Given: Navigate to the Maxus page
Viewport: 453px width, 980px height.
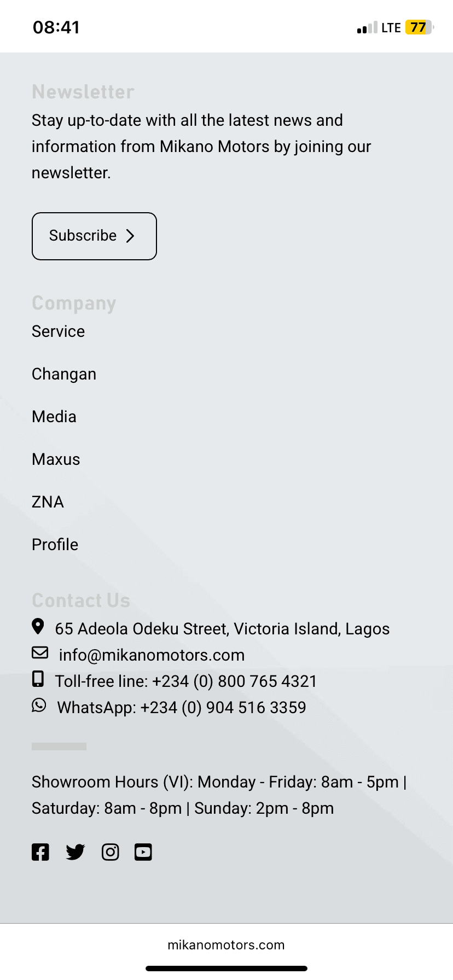Looking at the screenshot, I should coord(56,459).
